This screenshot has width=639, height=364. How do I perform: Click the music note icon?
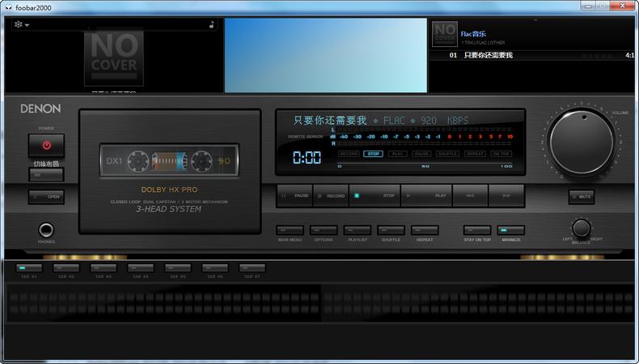(211, 24)
